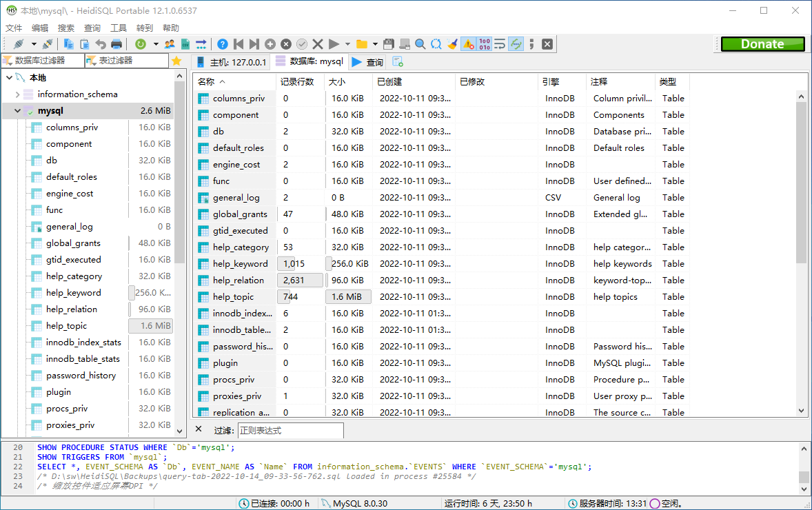Toggle the green chain-link toolbar button
The image size is (812, 510).
[x=516, y=44]
